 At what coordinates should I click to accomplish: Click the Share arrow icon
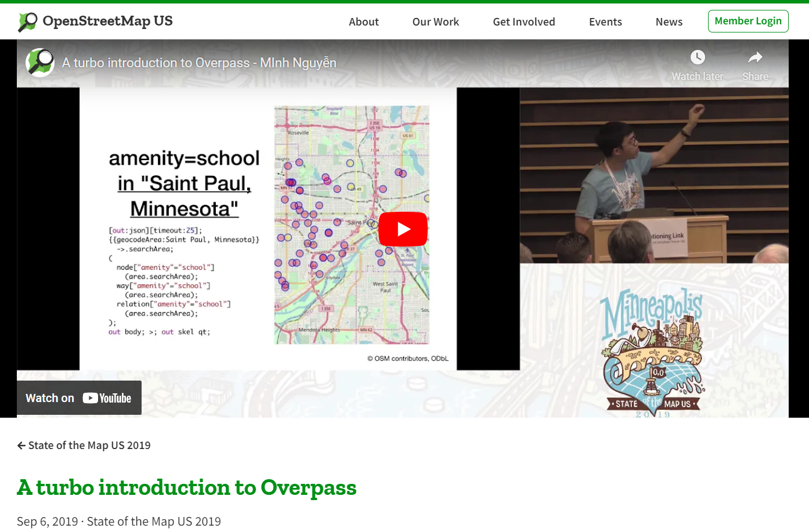755,57
